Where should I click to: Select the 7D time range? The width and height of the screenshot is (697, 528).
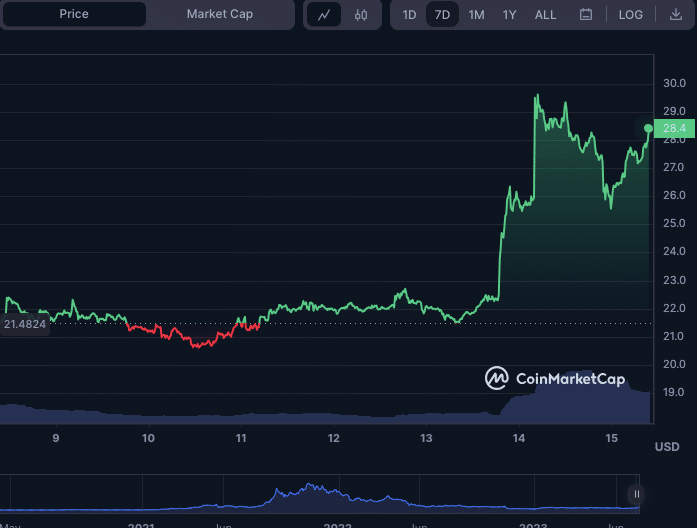(x=442, y=15)
